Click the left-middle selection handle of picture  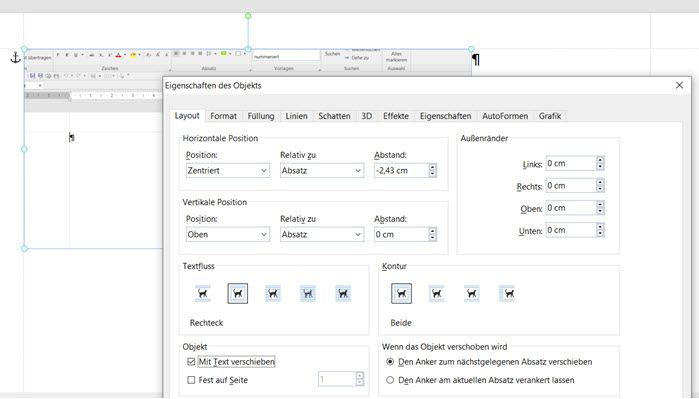pos(24,149)
